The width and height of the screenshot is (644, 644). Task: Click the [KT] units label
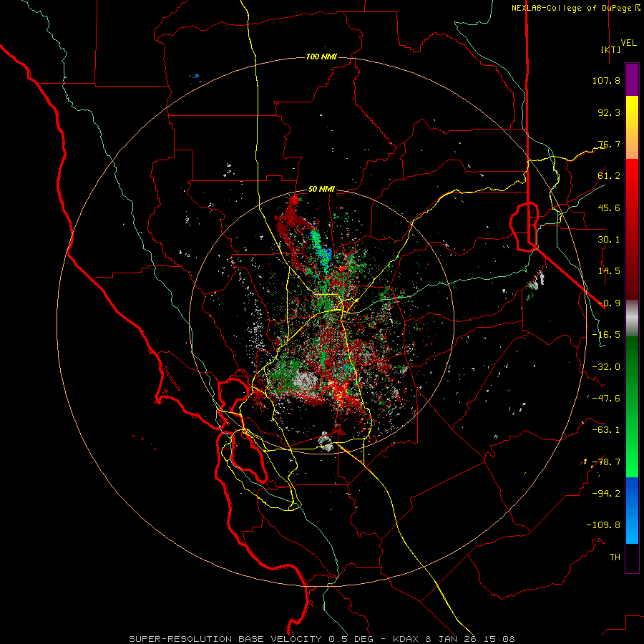(611, 49)
